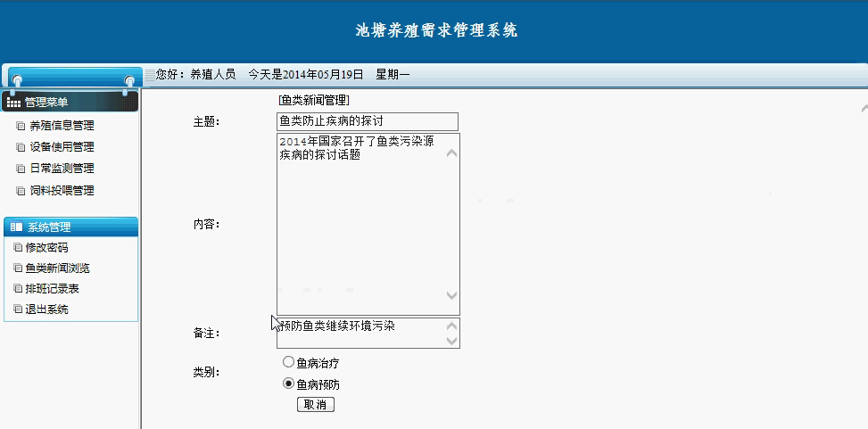Click the 取消 button
The height and width of the screenshot is (429, 868).
[316, 405]
